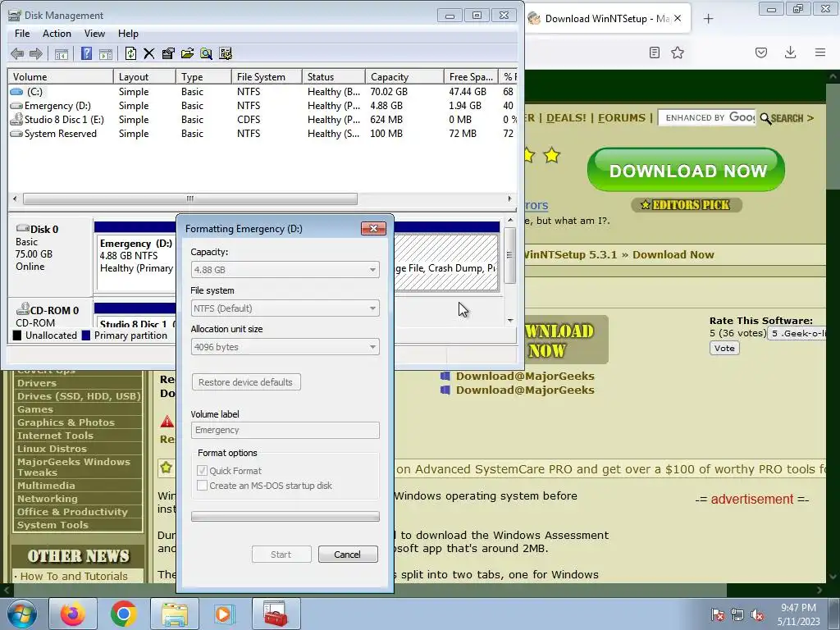Screen dimensions: 840x630
Task: Click the volume list horizontal scrollbar
Action: (x=190, y=199)
